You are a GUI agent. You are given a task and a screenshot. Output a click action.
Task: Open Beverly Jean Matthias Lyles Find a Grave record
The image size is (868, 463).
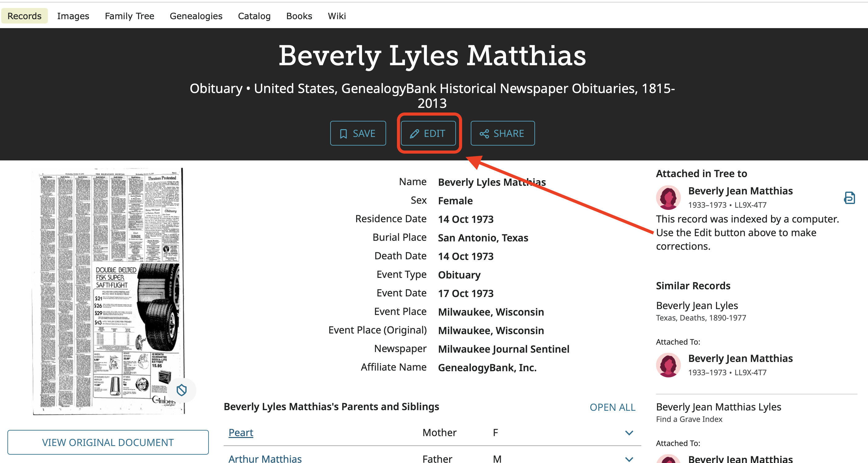(x=718, y=407)
